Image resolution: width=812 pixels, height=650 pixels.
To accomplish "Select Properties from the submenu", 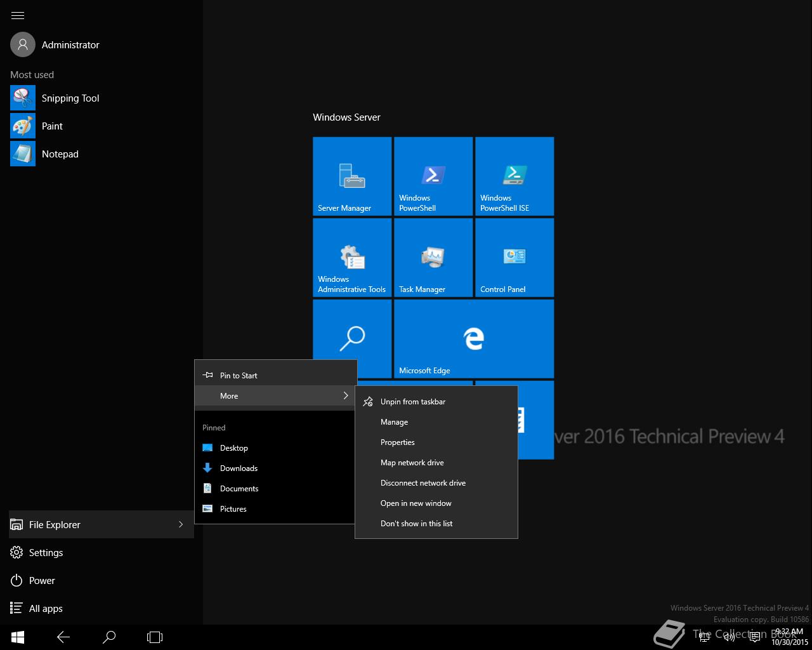I will coord(436,442).
